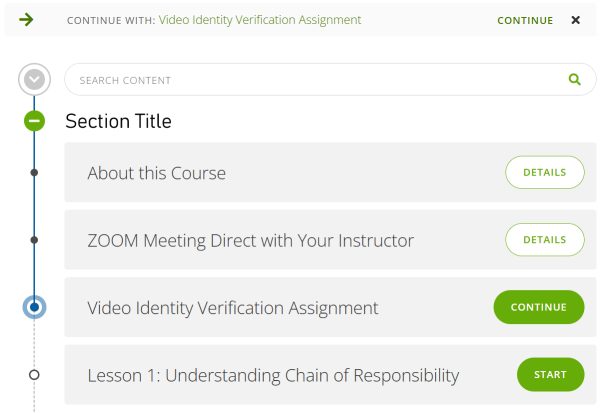Image resolution: width=605 pixels, height=413 pixels.
Task: Select the hollow Lesson 1 timeline circle
Action: 35,375
